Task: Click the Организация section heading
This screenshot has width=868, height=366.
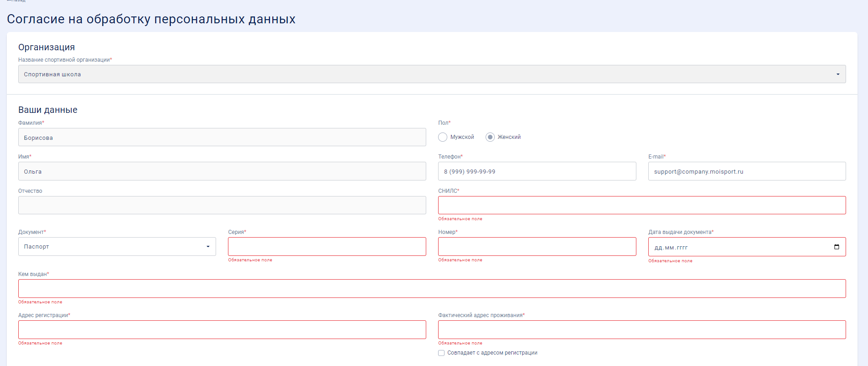Action: coord(47,47)
